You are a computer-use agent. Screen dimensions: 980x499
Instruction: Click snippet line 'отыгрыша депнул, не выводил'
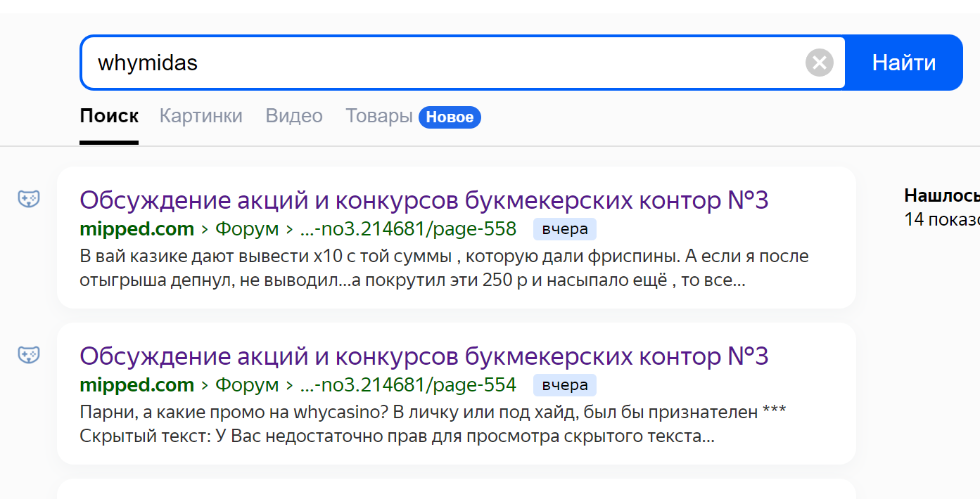pyautogui.click(x=412, y=281)
